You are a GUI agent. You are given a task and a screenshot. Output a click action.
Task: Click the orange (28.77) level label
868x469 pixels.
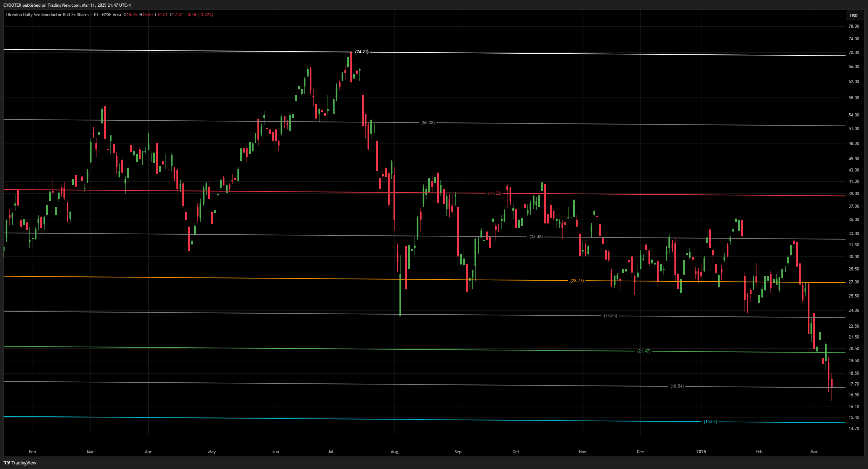(x=577, y=281)
